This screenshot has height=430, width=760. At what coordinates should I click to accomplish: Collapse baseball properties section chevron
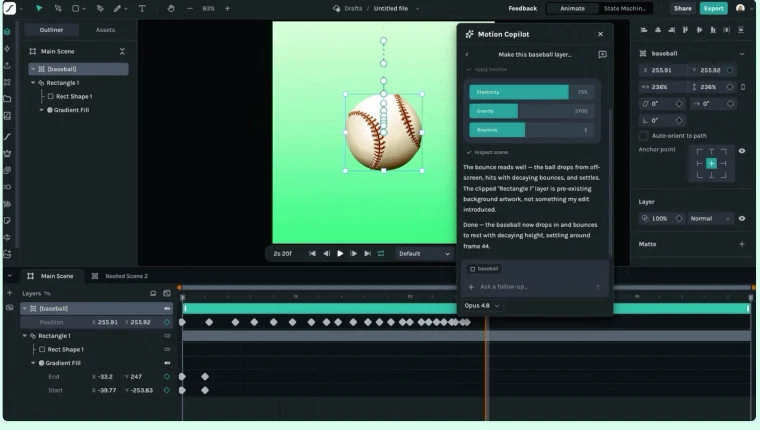pos(742,54)
